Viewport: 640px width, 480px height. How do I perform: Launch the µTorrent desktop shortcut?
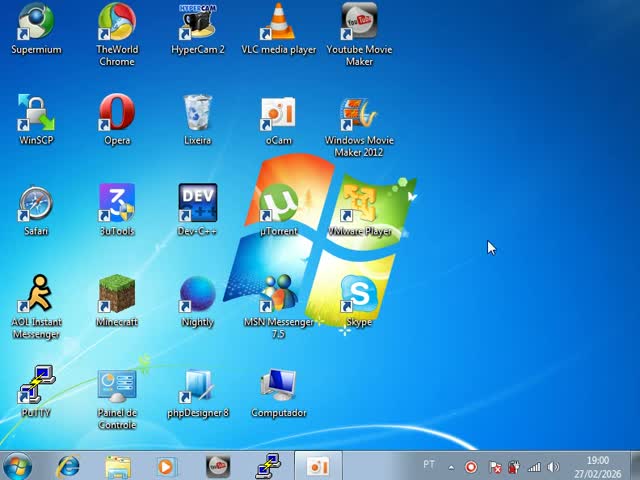(x=278, y=205)
